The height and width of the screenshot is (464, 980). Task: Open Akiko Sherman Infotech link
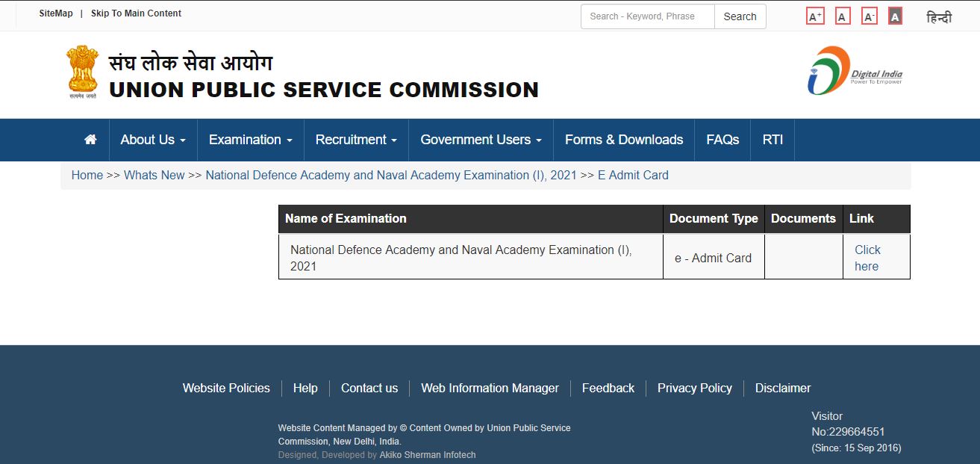(428, 454)
